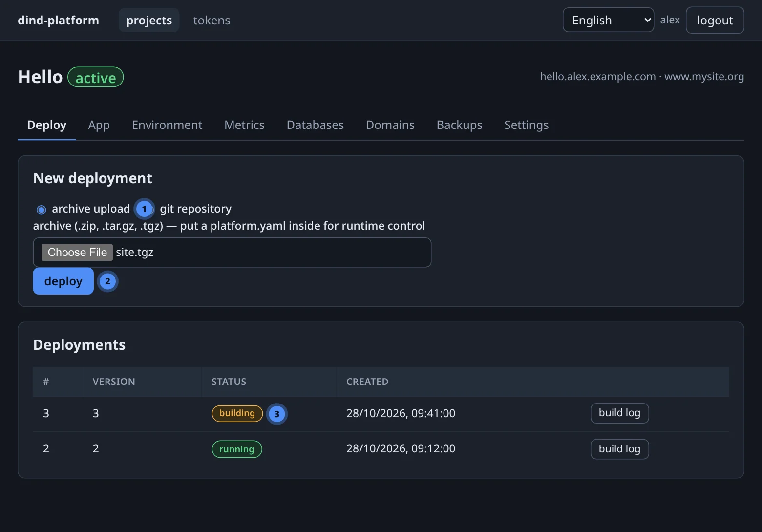Open build log for the building deployment
Viewport: 762px width, 532px height.
[619, 413]
